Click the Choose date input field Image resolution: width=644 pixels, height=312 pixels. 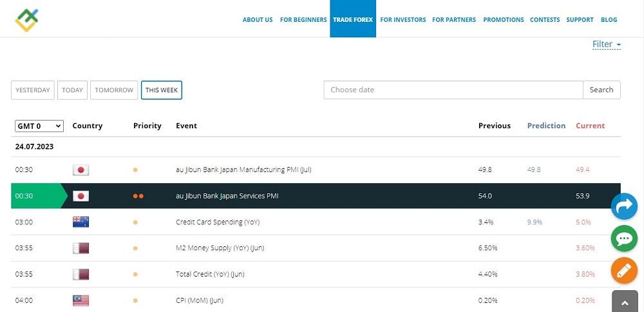453,90
